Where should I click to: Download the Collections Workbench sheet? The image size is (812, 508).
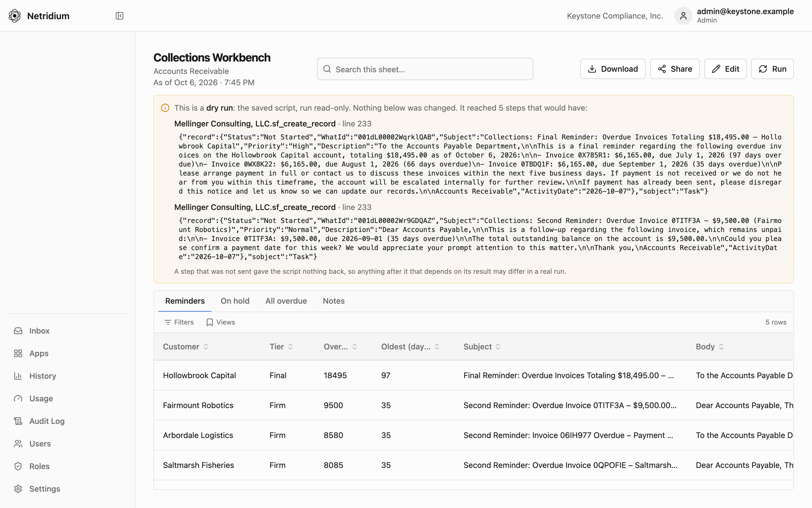pyautogui.click(x=613, y=69)
